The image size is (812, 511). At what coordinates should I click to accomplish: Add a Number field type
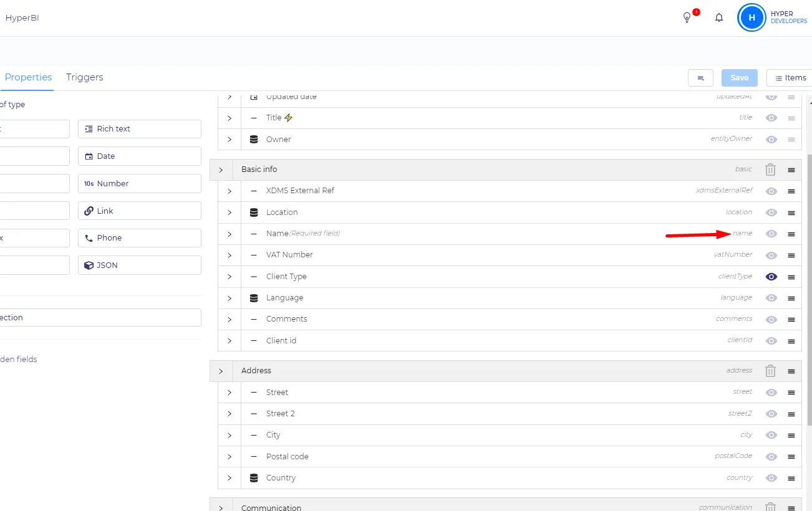point(140,183)
